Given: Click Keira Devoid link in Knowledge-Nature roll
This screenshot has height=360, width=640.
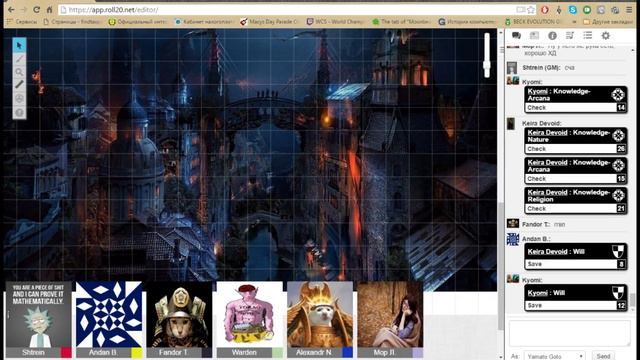Looking at the screenshot, I should [x=547, y=132].
